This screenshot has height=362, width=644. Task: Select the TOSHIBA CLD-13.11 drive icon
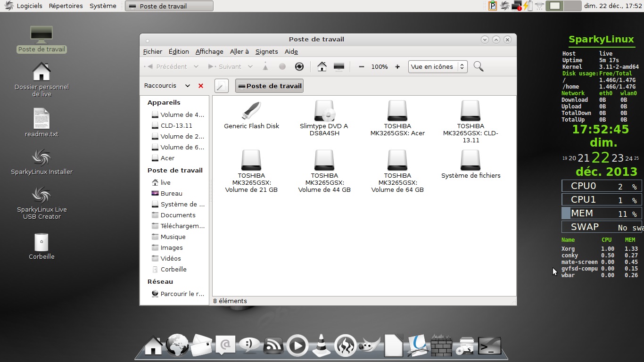471,122
